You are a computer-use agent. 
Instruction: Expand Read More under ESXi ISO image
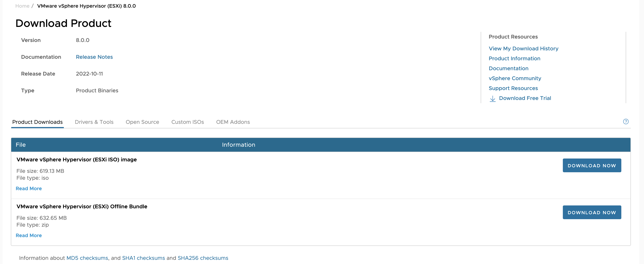click(29, 188)
